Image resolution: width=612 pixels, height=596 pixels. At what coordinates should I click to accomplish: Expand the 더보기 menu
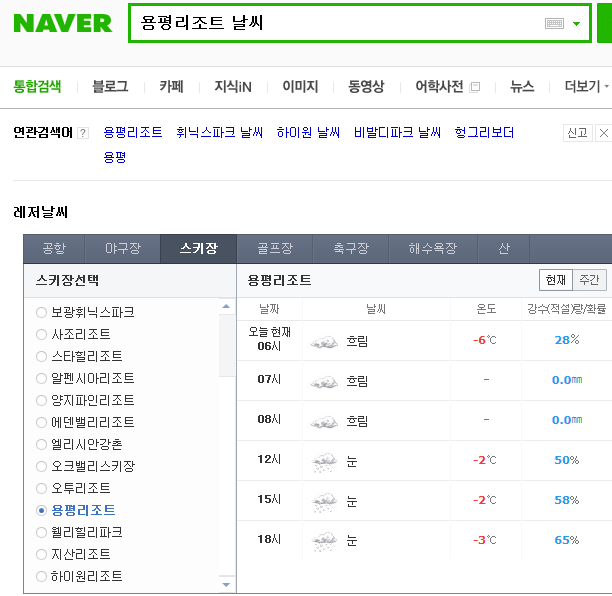click(586, 86)
